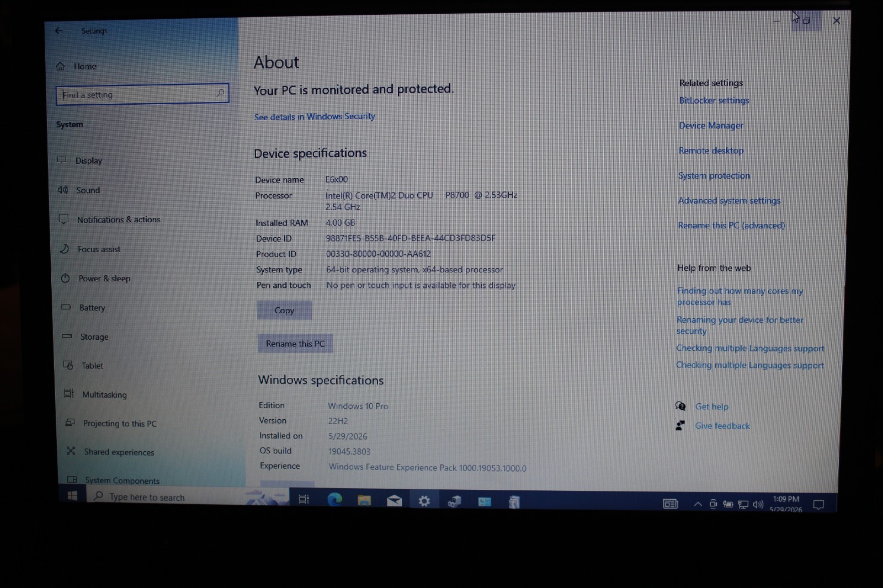Click the network icon in system tray

pos(743,504)
